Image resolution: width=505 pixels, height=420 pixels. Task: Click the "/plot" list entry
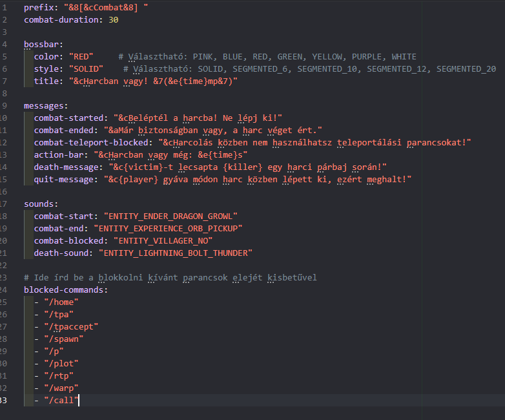(61, 364)
